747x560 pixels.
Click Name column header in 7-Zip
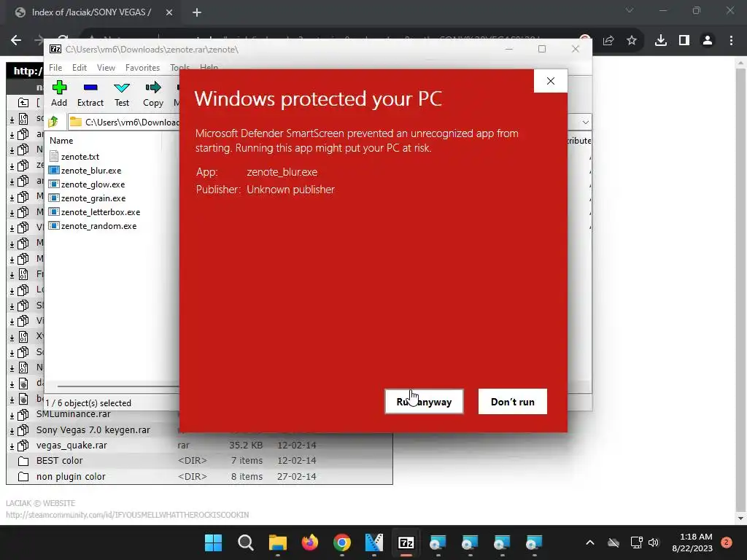(61, 141)
